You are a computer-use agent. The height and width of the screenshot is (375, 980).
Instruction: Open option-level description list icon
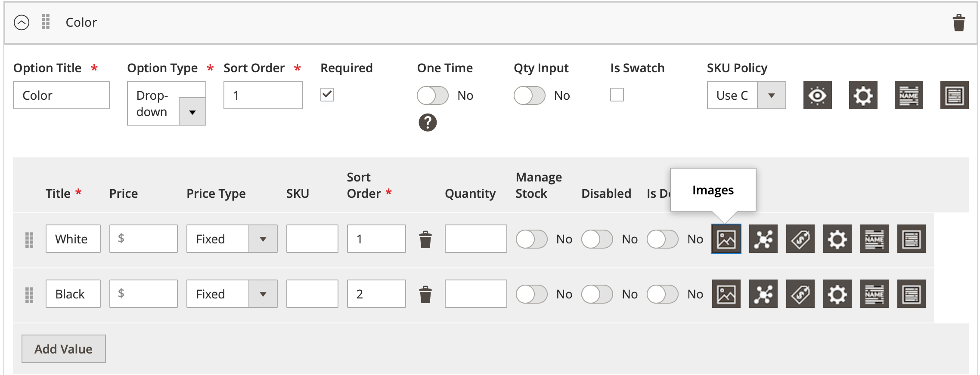[x=955, y=95]
